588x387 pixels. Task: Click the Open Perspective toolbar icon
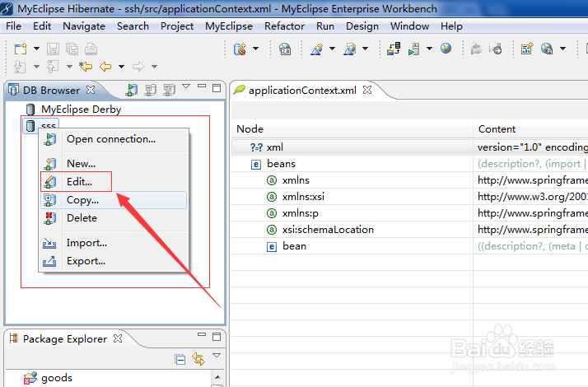[x=527, y=49]
